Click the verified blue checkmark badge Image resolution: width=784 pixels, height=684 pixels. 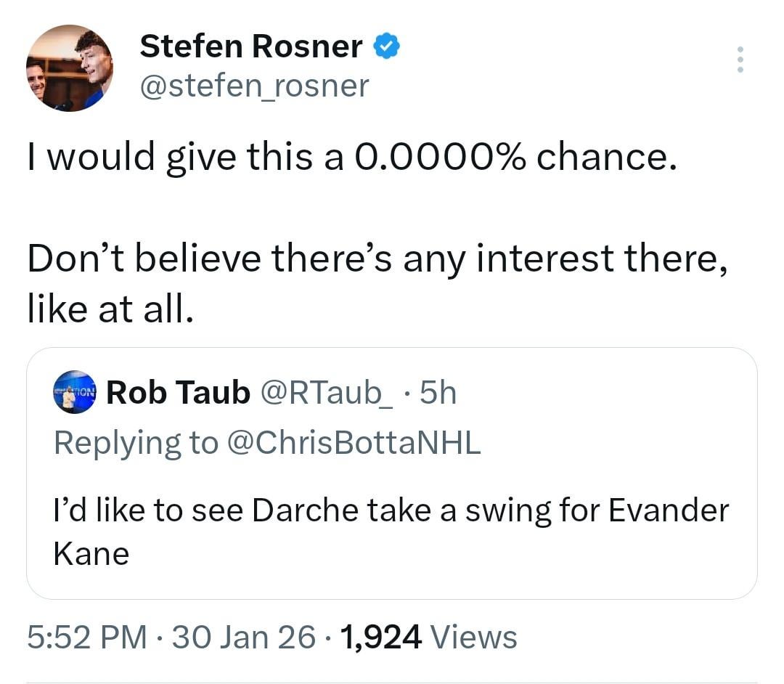pos(385,45)
